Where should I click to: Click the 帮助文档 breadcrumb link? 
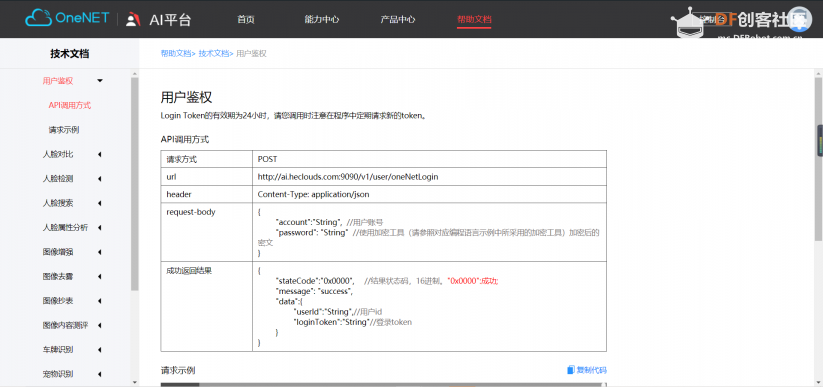pos(176,53)
